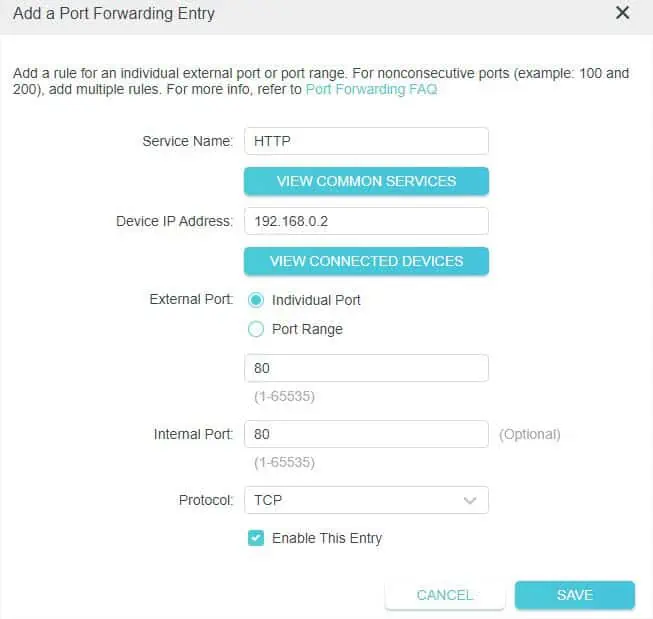Focus the Internal Port input field
Image resolution: width=653 pixels, height=619 pixels.
(x=366, y=434)
